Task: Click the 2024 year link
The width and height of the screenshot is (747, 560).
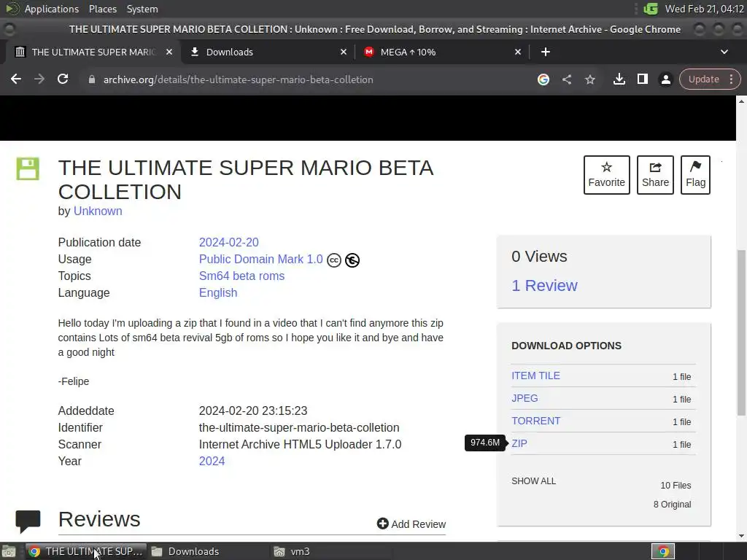Action: pos(212,461)
